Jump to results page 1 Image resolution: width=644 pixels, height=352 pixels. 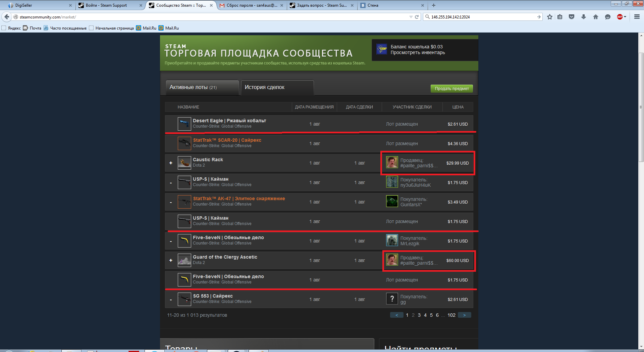(407, 315)
